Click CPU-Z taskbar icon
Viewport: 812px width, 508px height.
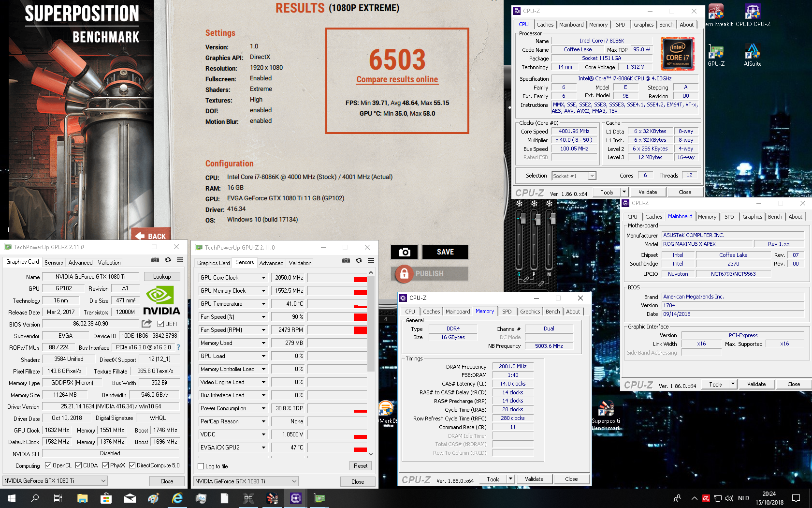[x=295, y=498]
